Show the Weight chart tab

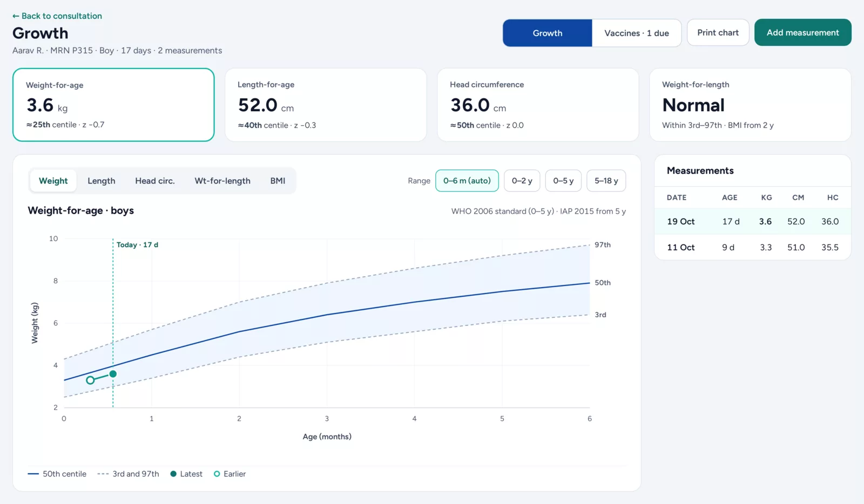click(53, 181)
